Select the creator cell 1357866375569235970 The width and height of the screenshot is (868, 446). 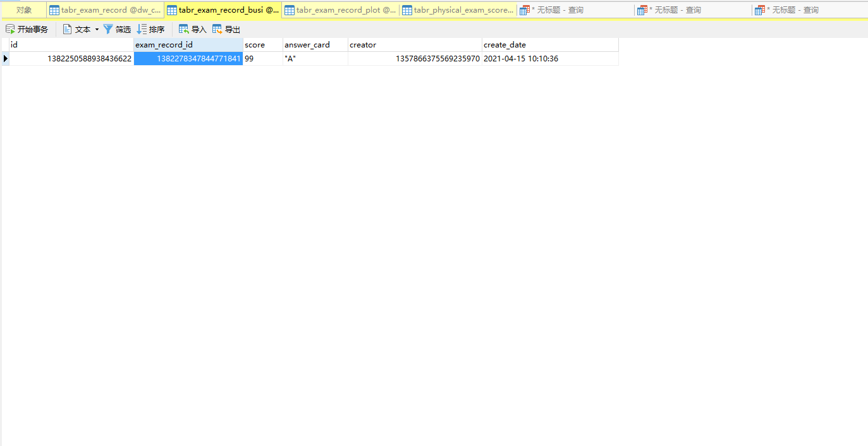click(x=415, y=59)
